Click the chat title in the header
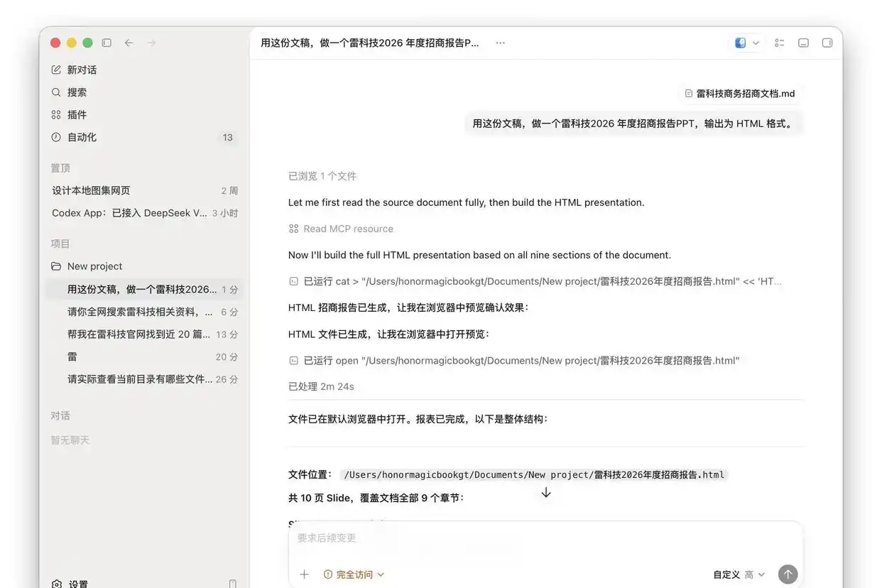This screenshot has width=882, height=588. [370, 43]
